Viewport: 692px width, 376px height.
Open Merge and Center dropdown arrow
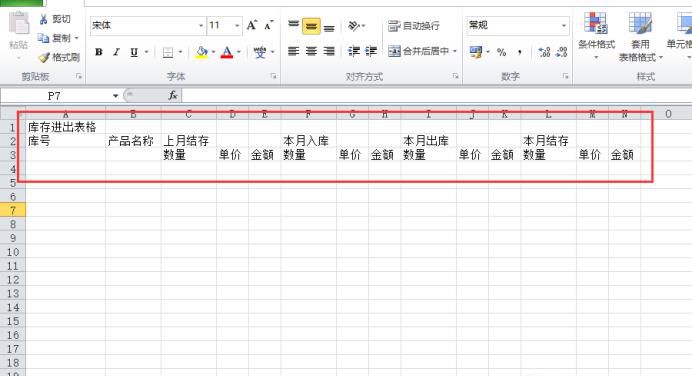455,51
